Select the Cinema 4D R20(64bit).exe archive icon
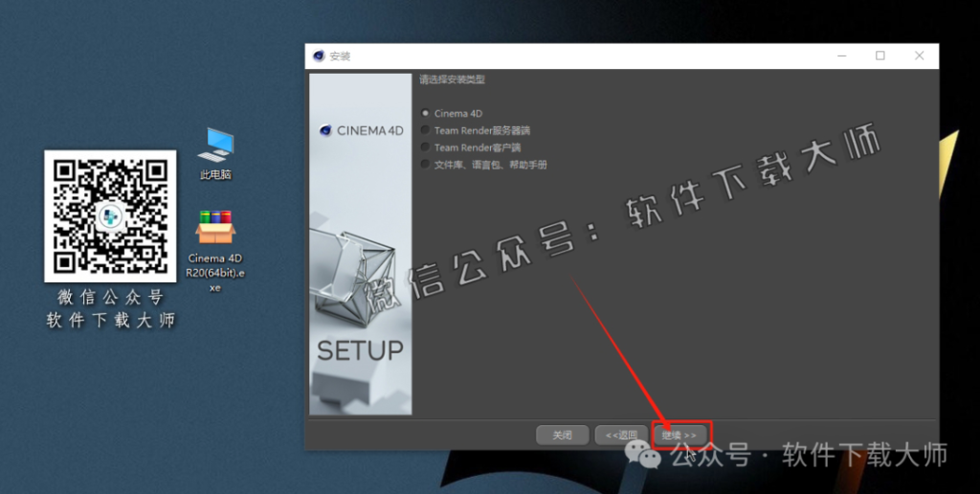The image size is (980, 494). click(215, 228)
